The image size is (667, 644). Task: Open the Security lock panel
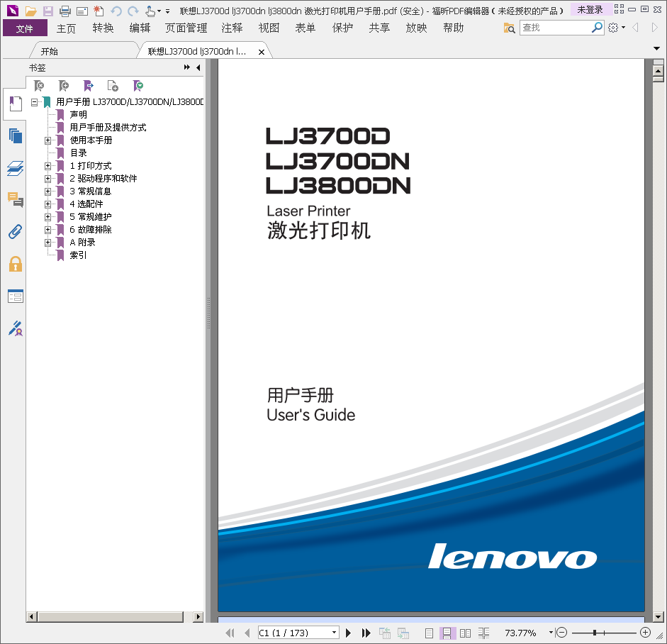coord(16,264)
